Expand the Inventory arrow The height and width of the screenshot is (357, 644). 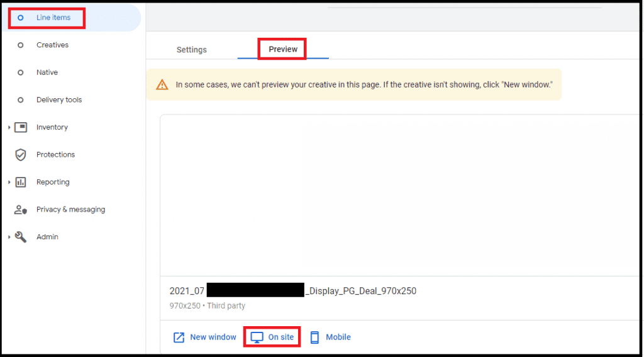tap(9, 127)
